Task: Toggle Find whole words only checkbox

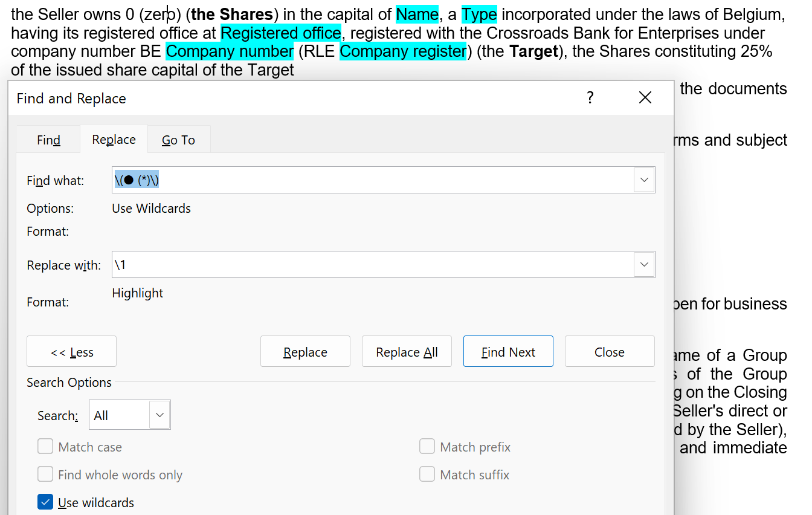Action: [45, 475]
